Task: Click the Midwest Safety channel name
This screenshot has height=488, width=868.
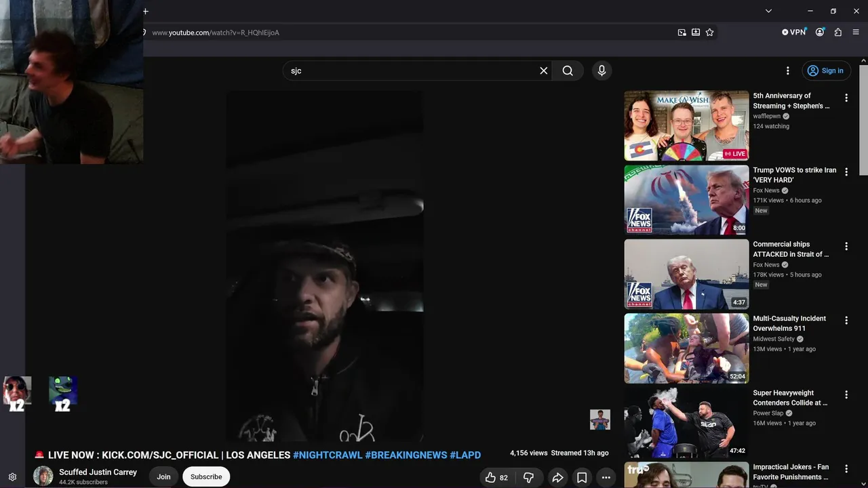Action: [774, 339]
